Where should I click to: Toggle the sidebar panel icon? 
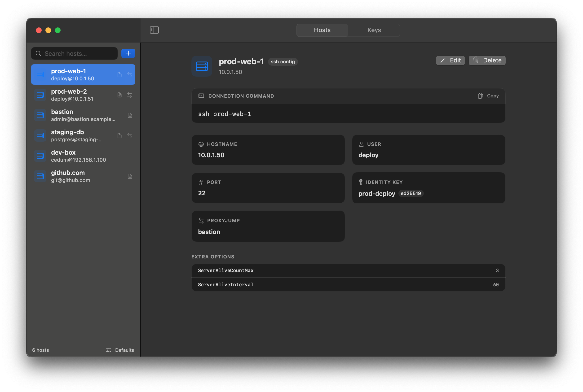154,30
